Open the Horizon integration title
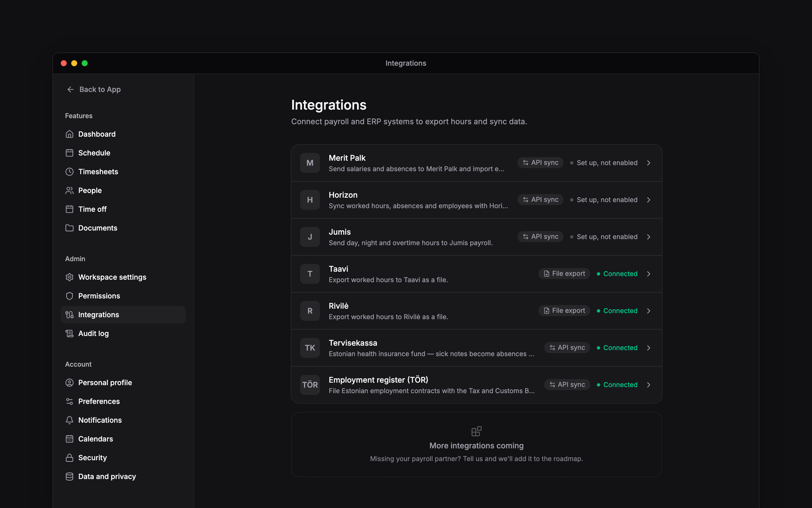Image resolution: width=812 pixels, height=508 pixels. pyautogui.click(x=343, y=195)
